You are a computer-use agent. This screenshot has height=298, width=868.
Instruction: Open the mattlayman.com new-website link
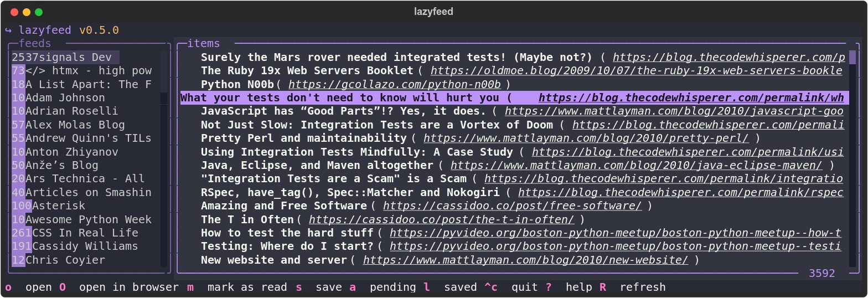[525, 260]
